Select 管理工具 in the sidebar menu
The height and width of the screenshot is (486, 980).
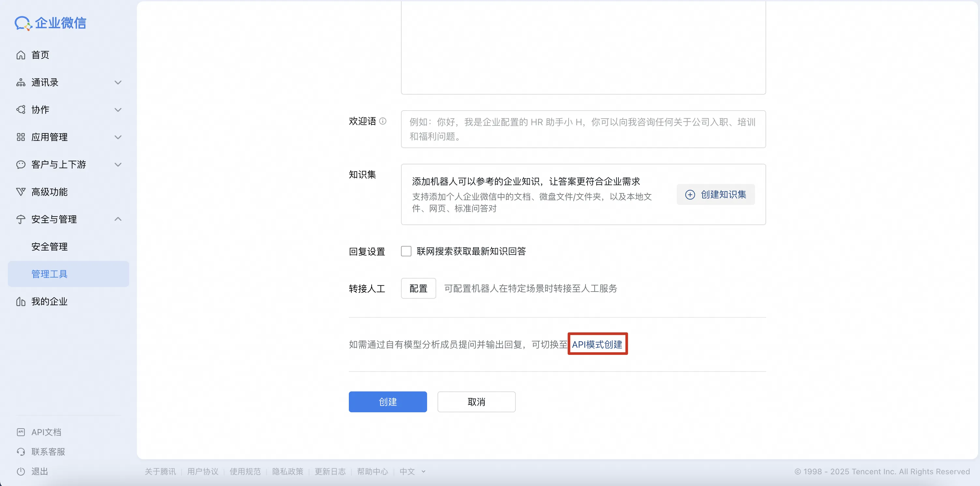click(49, 274)
